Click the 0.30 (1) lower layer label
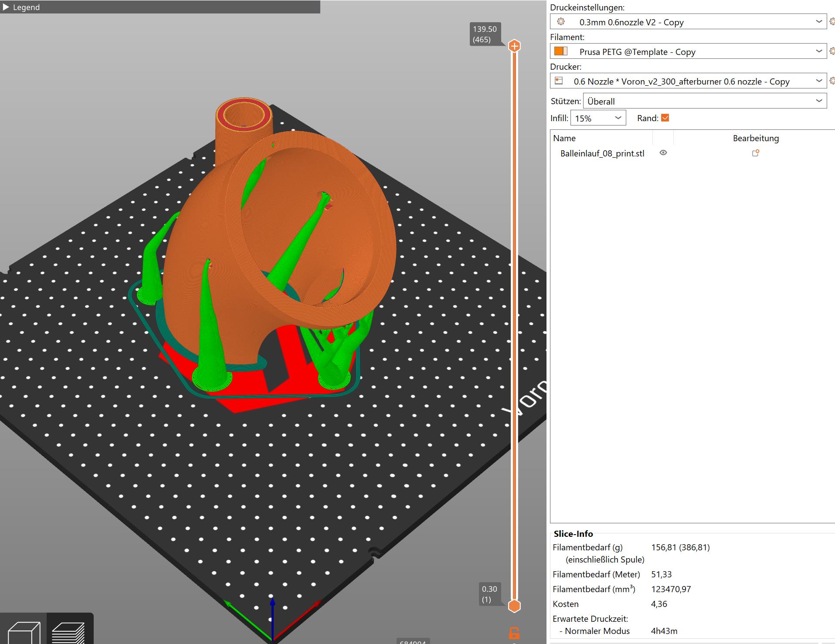 coord(489,594)
